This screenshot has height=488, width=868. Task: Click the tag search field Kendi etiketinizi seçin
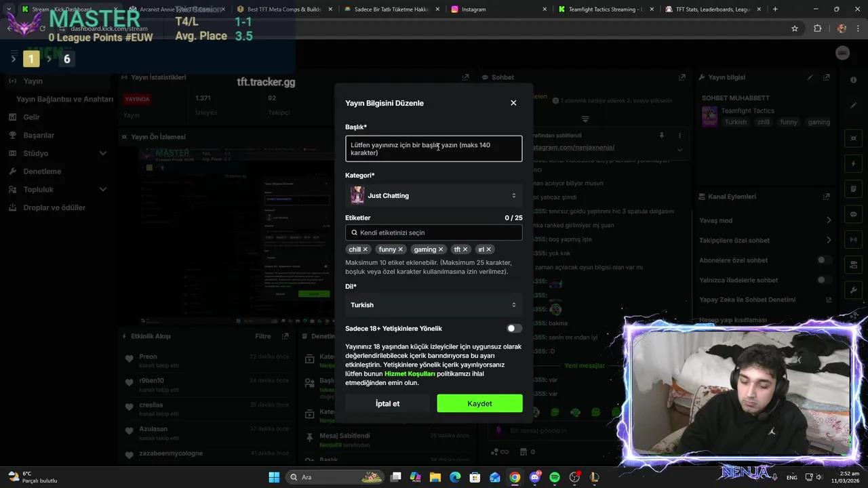click(434, 232)
